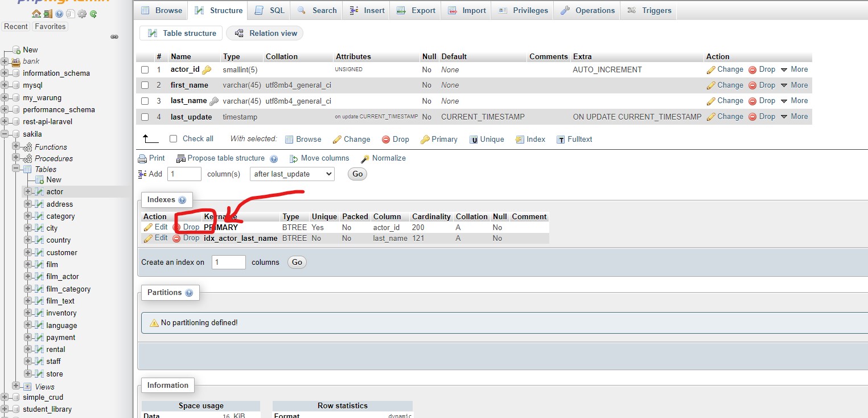Open the Triggers tab
The width and height of the screenshot is (868, 418).
click(x=649, y=10)
